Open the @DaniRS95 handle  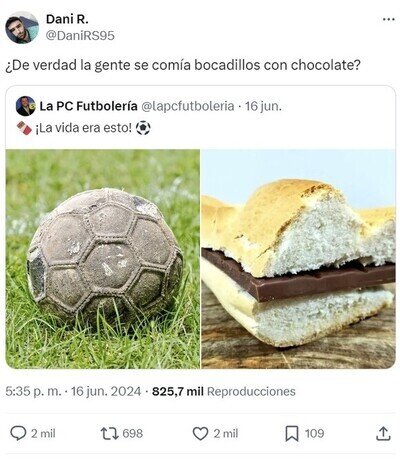(80, 35)
